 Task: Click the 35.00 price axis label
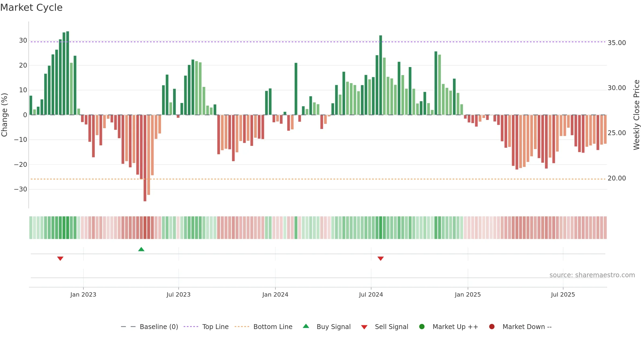pyautogui.click(x=617, y=43)
